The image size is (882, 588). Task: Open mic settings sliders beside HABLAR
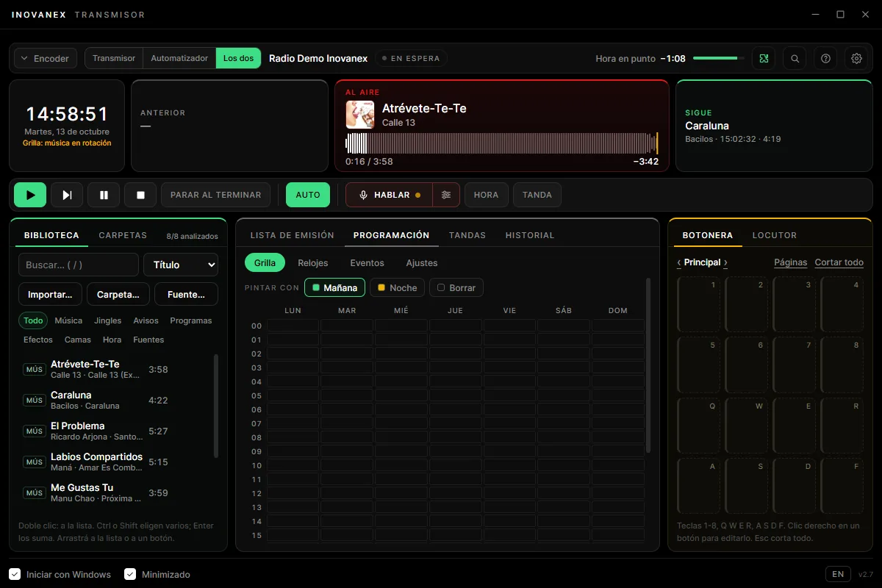coord(446,195)
